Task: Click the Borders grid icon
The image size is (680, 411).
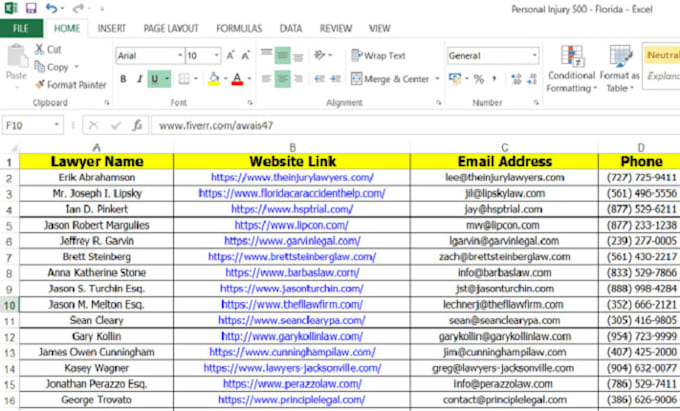Action: pos(184,79)
